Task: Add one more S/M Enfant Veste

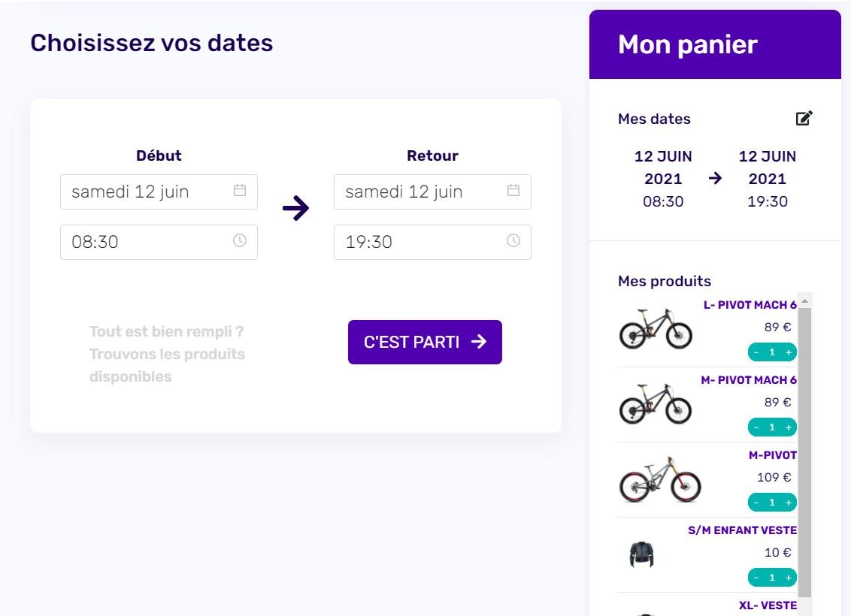Action: (x=789, y=578)
